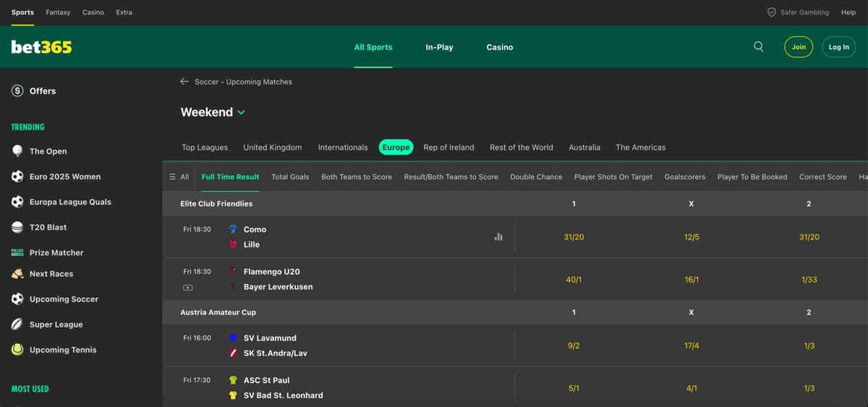Select Result/Both Teams to Score tab

pos(451,177)
